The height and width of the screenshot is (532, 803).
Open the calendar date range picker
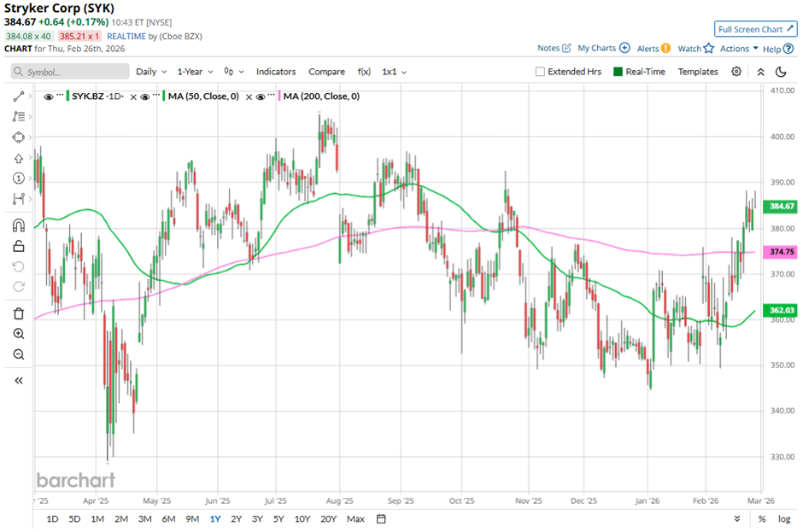tap(381, 518)
